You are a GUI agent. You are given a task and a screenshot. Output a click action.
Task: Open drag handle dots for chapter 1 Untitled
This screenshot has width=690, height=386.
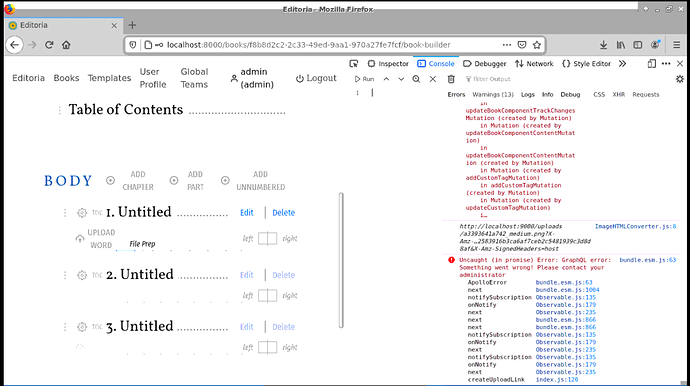(65, 213)
